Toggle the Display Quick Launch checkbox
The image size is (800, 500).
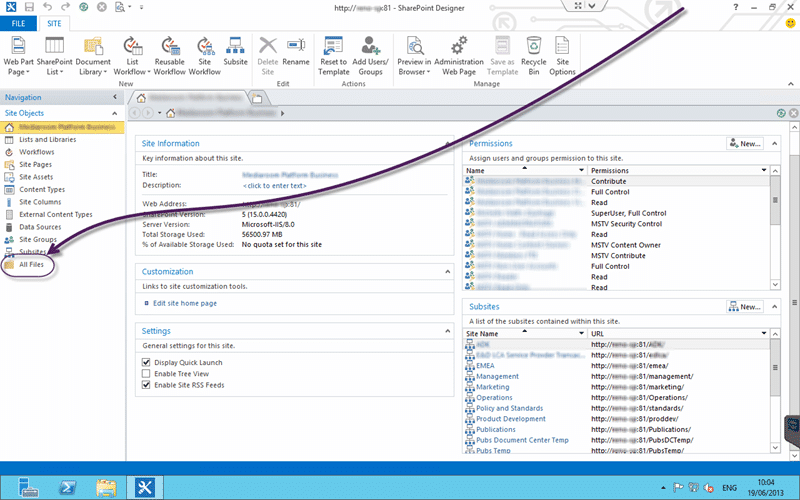(x=146, y=362)
